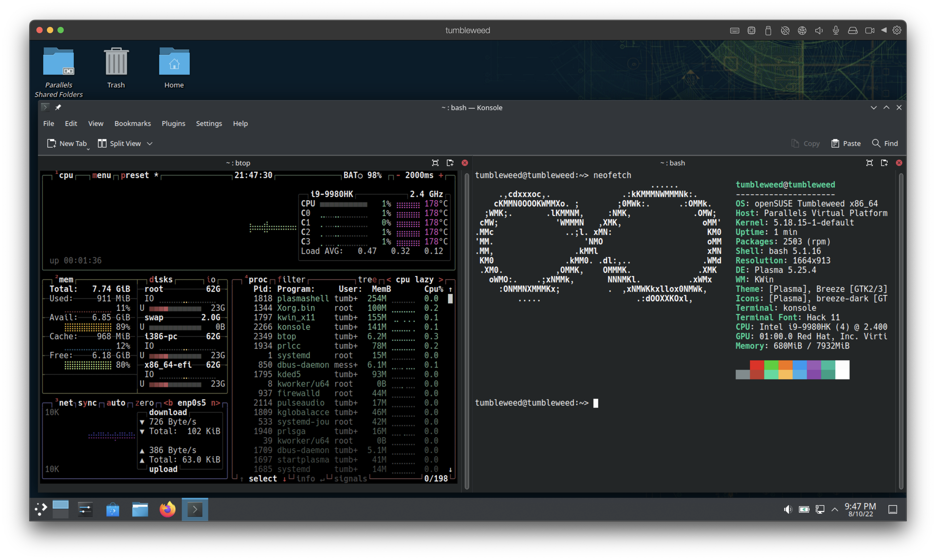Viewport: 936px width, 560px height.
Task: Maximize the bash terminal pane
Action: (869, 163)
